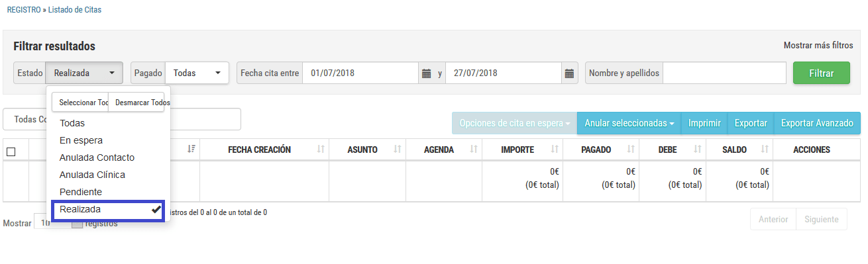Open calendar icon for end date 27/07/2018
This screenshot has width=868, height=264.
tap(569, 73)
